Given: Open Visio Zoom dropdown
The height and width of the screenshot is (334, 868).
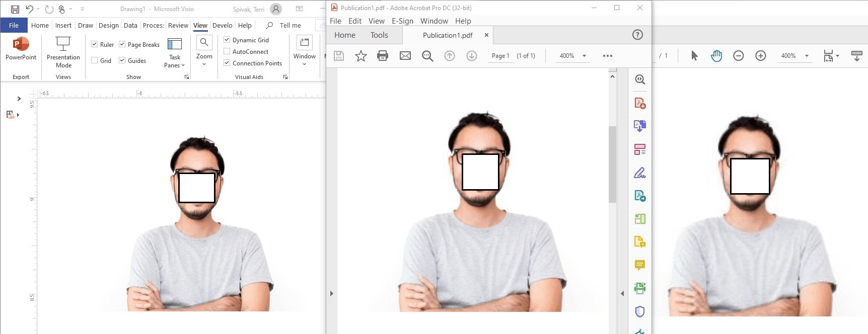Looking at the screenshot, I should [204, 50].
